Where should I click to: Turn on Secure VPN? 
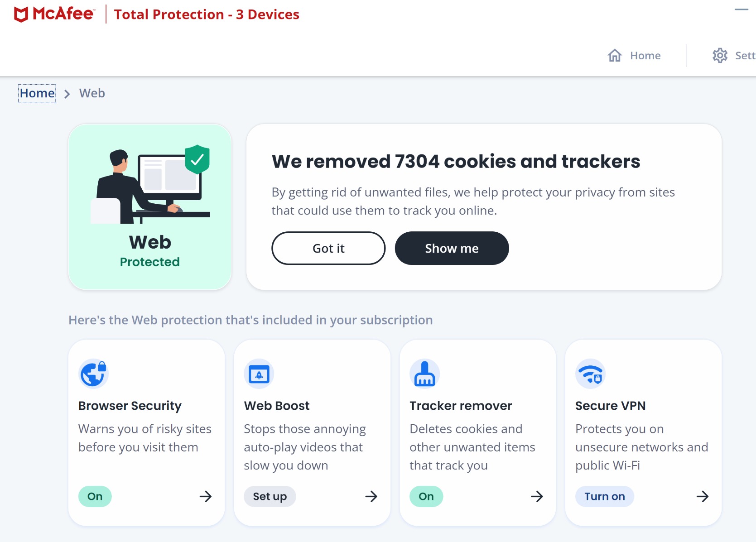pyautogui.click(x=604, y=496)
